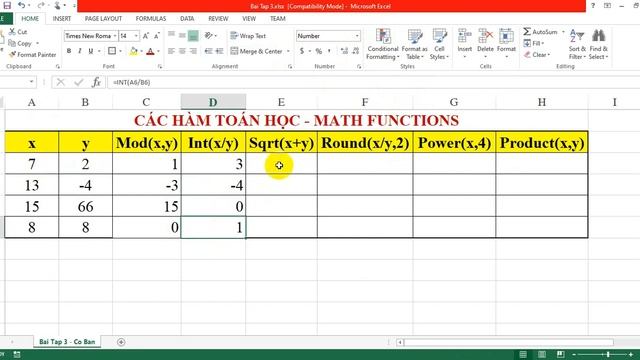Click Merge & Center button
Viewport: 640px width, 360px height.
coord(257,51)
